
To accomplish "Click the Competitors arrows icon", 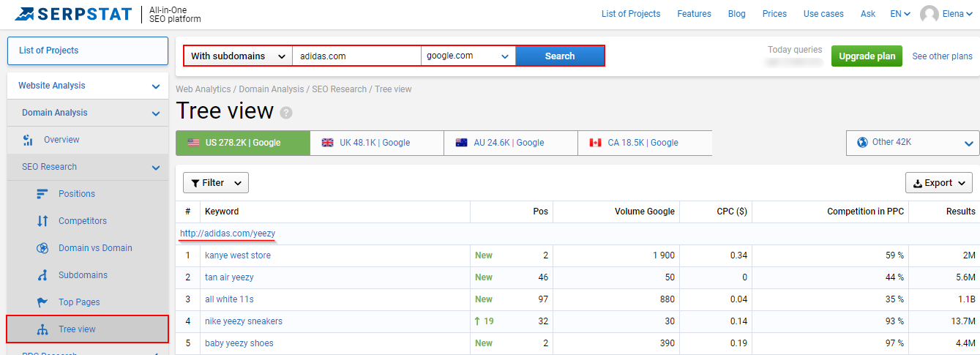I will pyautogui.click(x=42, y=221).
